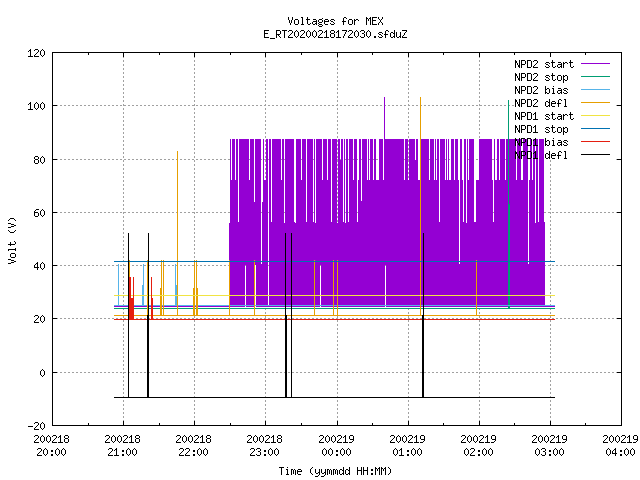Select the E_RT20200218172030.sfduZ filename subtitle
The width and height of the screenshot is (640, 480).
[x=335, y=34]
